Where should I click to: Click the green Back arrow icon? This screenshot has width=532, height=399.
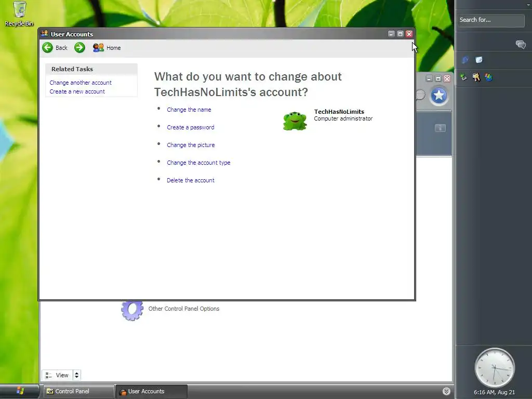point(47,47)
